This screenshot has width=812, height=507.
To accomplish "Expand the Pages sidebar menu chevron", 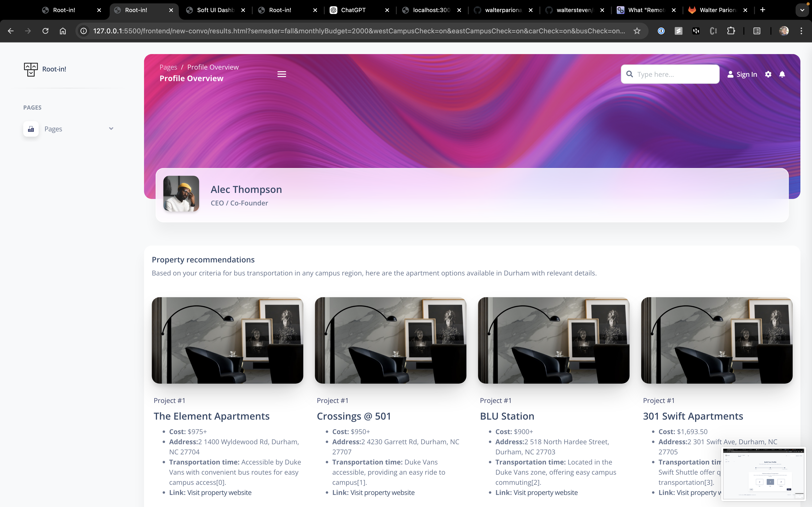I will click(111, 129).
